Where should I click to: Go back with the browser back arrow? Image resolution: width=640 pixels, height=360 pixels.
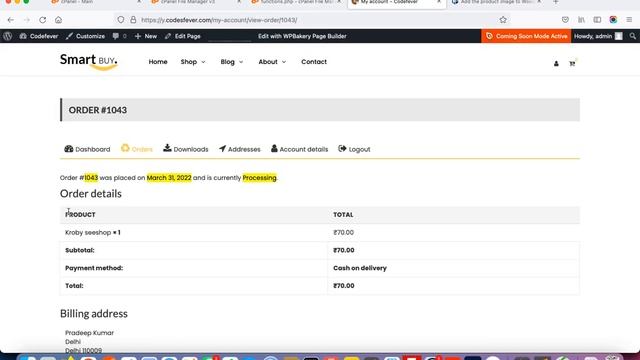[x=11, y=20]
